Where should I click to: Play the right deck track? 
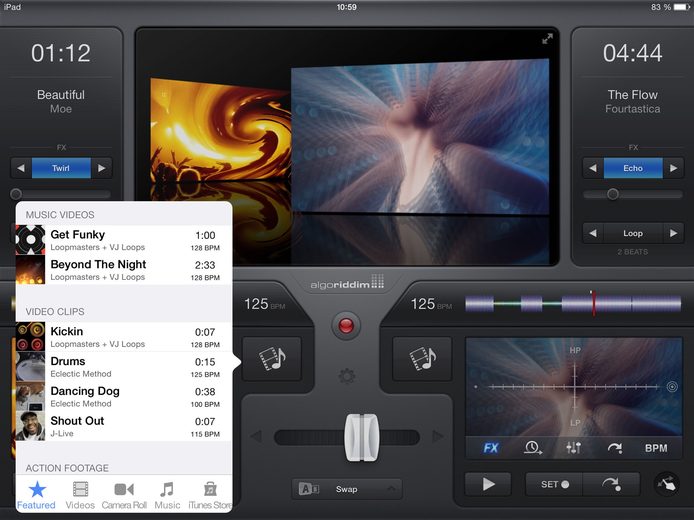(488, 484)
